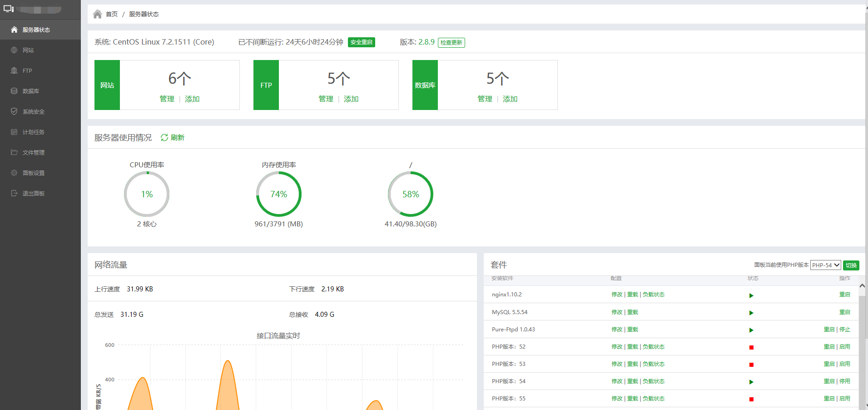The width and height of the screenshot is (868, 410).
Task: Click the 内存使用率 74% circular gauge
Action: click(278, 194)
